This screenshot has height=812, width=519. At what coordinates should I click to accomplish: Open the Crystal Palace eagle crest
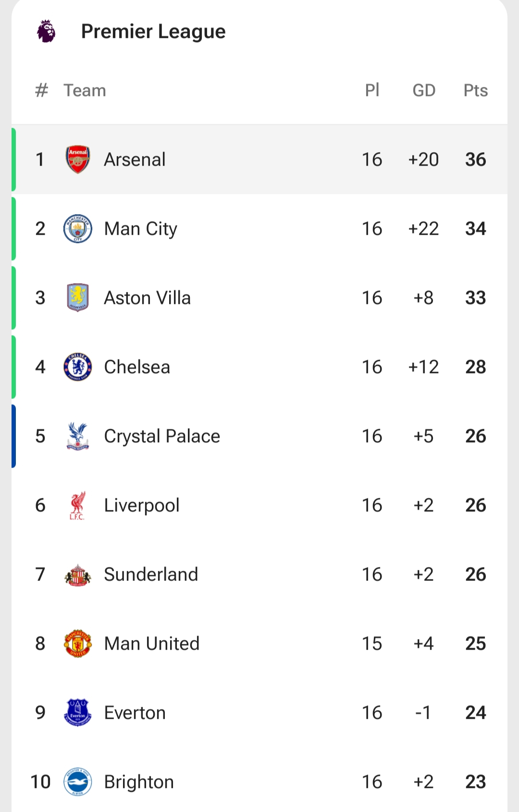coord(77,436)
